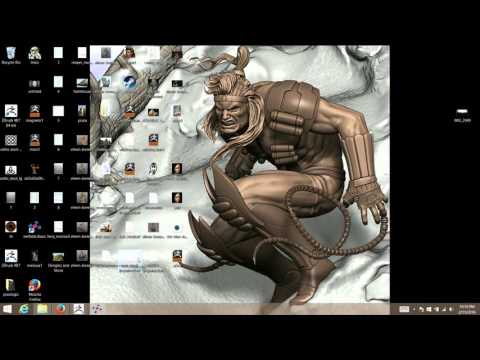
Task: Select the ZBrush 4R7 64-bit desktop shortcut
Action: click(x=11, y=116)
